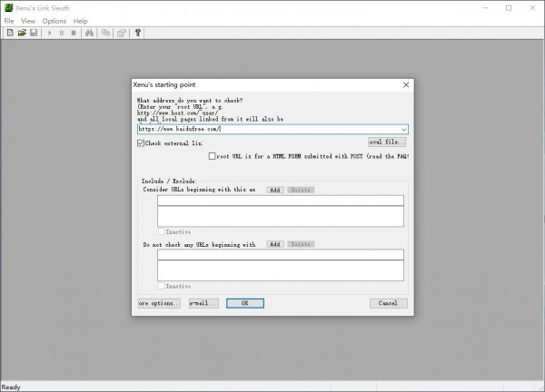Click the Properties toolbar icon
This screenshot has width=545, height=392.
[x=122, y=33]
